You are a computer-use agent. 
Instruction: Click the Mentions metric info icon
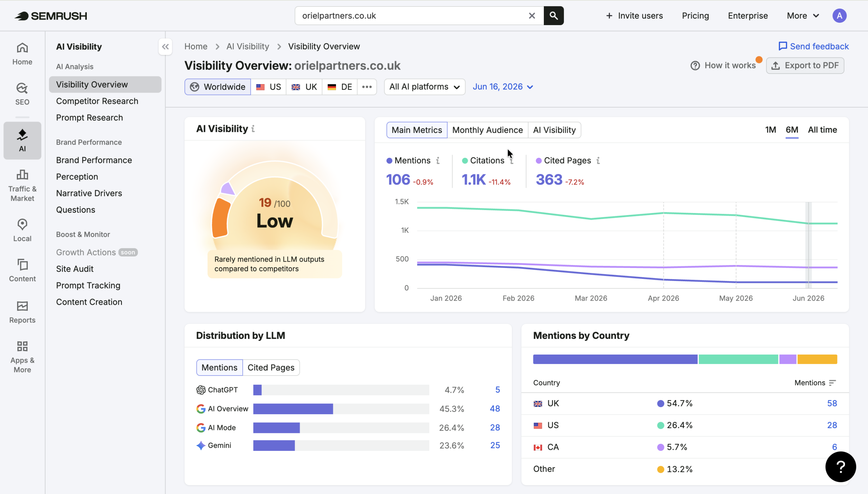coord(438,160)
